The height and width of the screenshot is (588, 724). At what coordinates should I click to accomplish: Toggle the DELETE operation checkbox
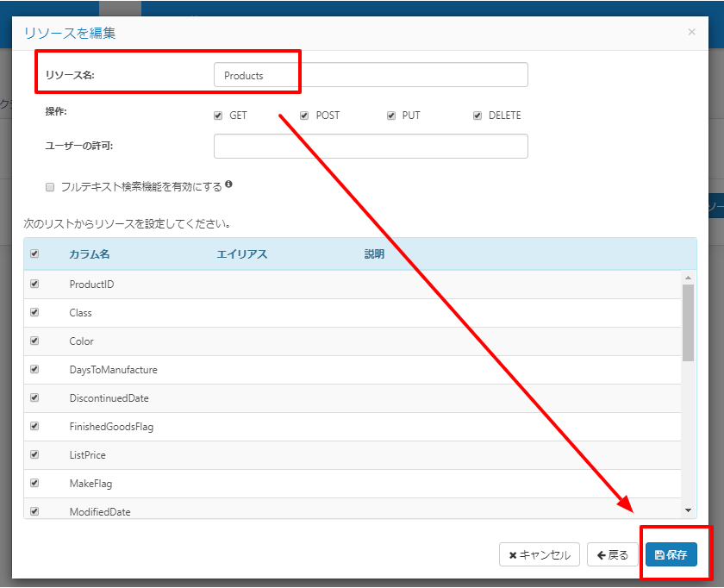coord(477,116)
